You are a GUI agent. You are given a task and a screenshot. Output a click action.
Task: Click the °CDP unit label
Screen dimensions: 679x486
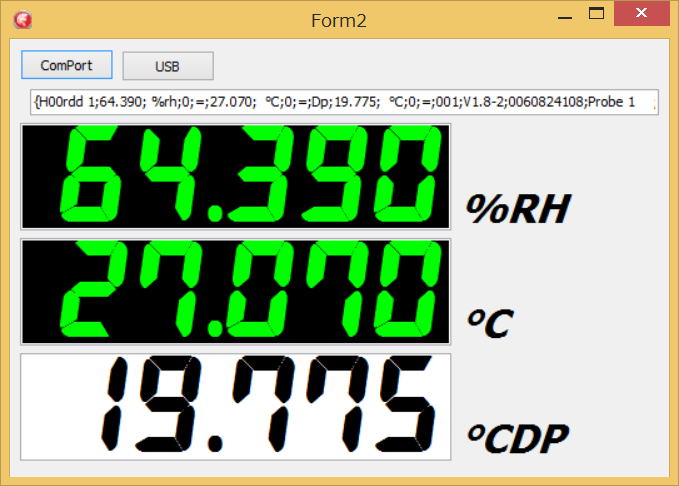(518, 438)
